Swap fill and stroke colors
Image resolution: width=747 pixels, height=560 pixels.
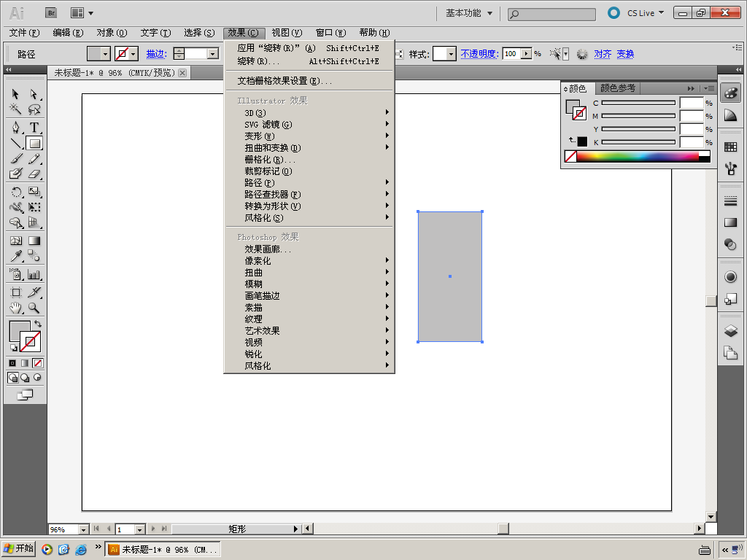point(38,324)
